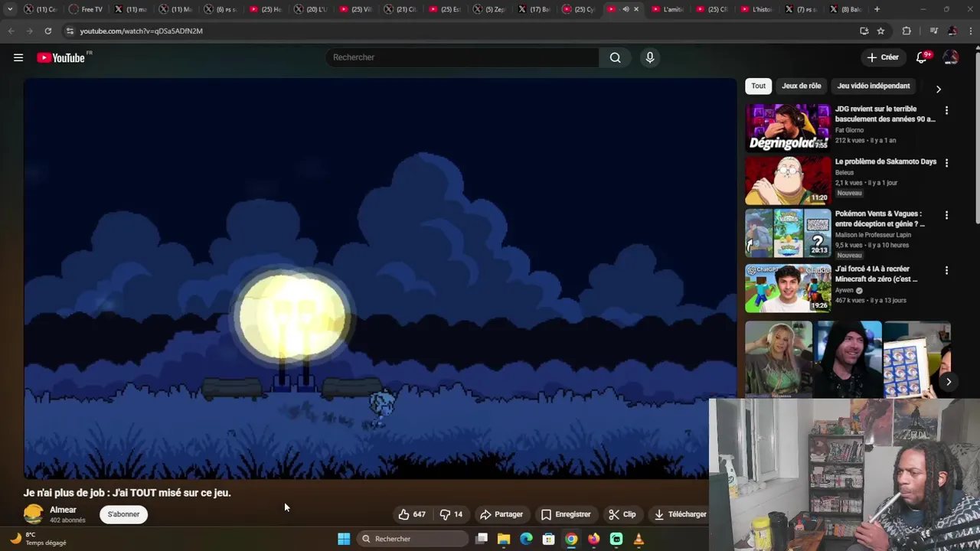Open the Pokémon Vents & Vagues thumbnail
This screenshot has width=980, height=551.
point(788,233)
